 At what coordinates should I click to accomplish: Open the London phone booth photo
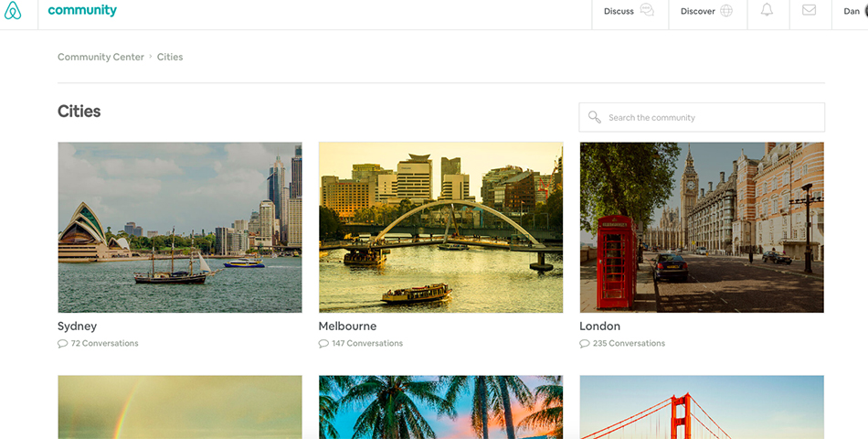pos(702,227)
